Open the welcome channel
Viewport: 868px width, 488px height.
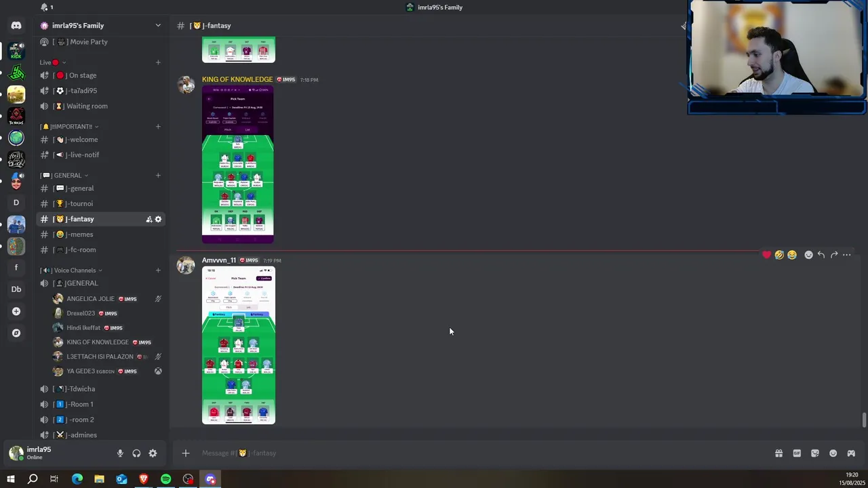[102, 140]
